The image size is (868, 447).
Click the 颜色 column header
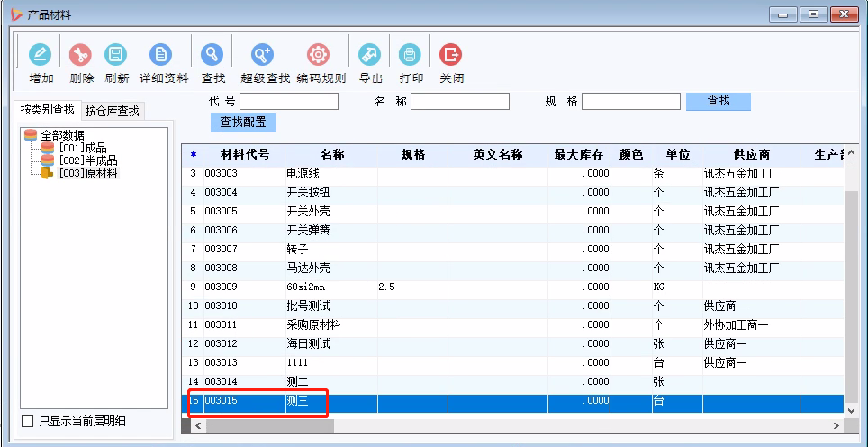[x=631, y=155]
